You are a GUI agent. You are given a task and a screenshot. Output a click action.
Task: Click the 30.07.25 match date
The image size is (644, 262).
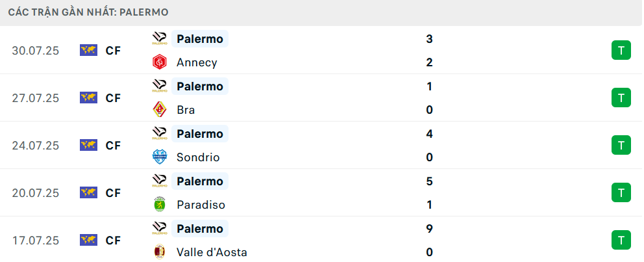pos(35,51)
